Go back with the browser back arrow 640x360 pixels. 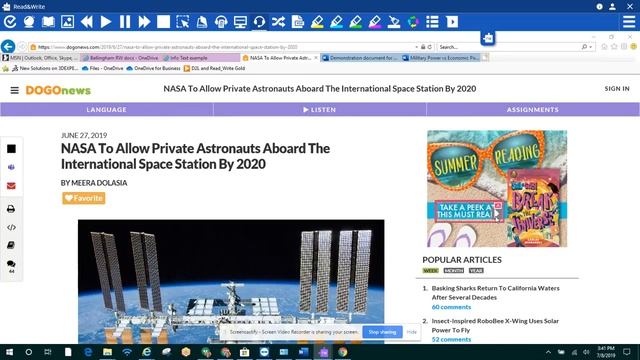pyautogui.click(x=8, y=47)
